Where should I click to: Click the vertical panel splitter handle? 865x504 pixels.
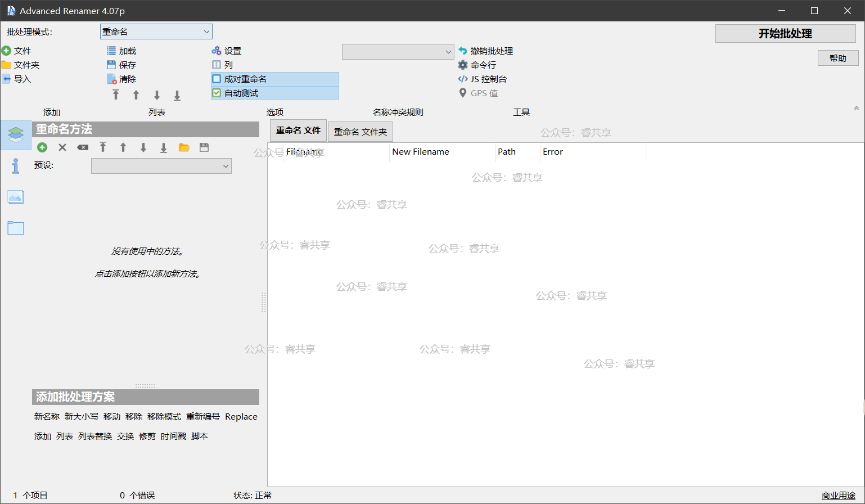pyautogui.click(x=264, y=303)
